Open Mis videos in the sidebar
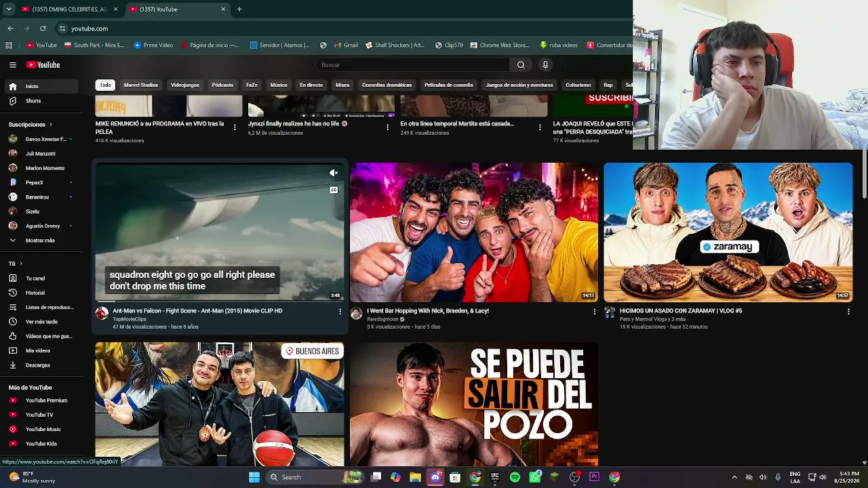This screenshot has width=868, height=488. click(x=41, y=350)
